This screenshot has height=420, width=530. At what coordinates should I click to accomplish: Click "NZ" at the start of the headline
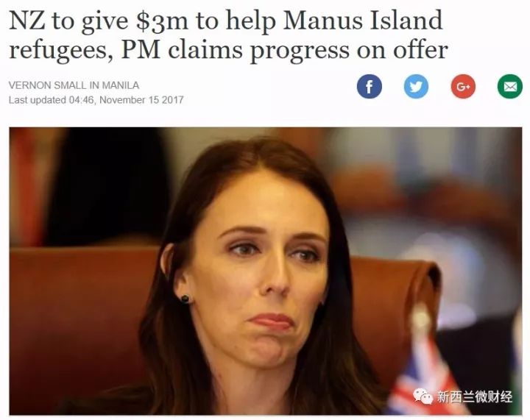[x=26, y=21]
